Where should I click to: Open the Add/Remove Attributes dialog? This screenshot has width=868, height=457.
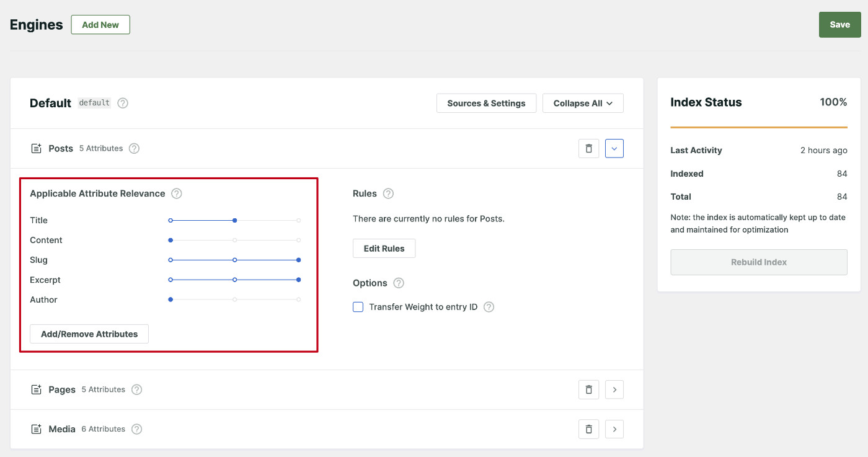[x=89, y=334]
